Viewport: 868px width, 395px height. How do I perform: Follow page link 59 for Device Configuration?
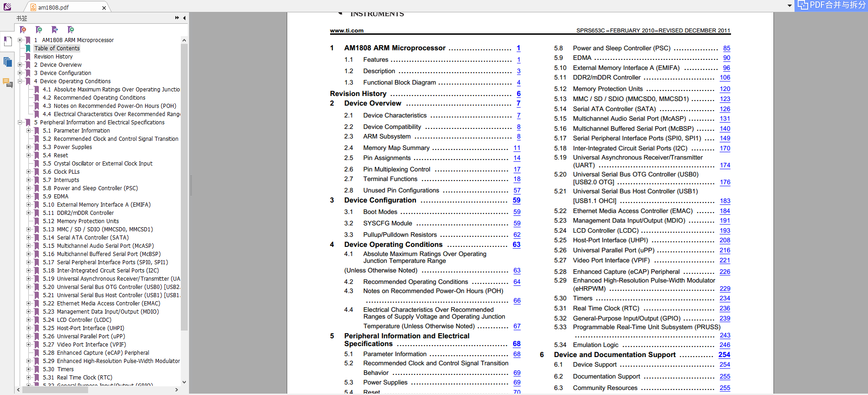[516, 200]
